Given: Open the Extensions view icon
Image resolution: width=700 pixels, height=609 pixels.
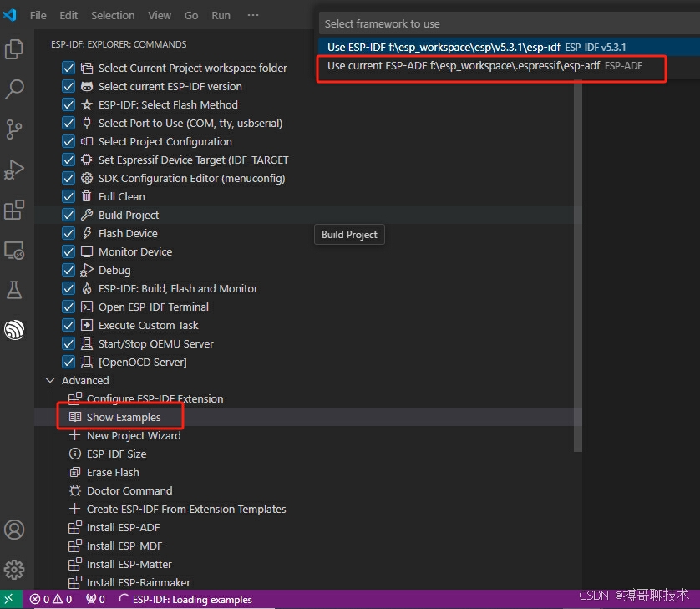Looking at the screenshot, I should 14,210.
